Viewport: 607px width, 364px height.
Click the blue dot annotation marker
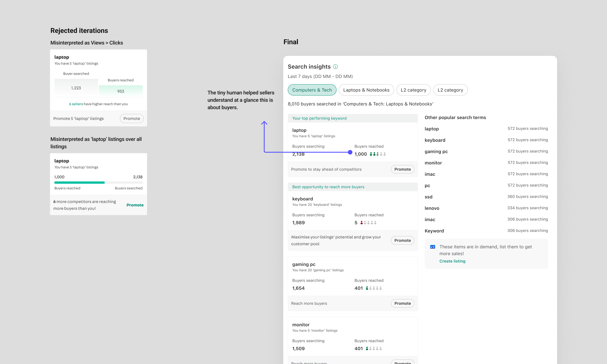click(350, 152)
